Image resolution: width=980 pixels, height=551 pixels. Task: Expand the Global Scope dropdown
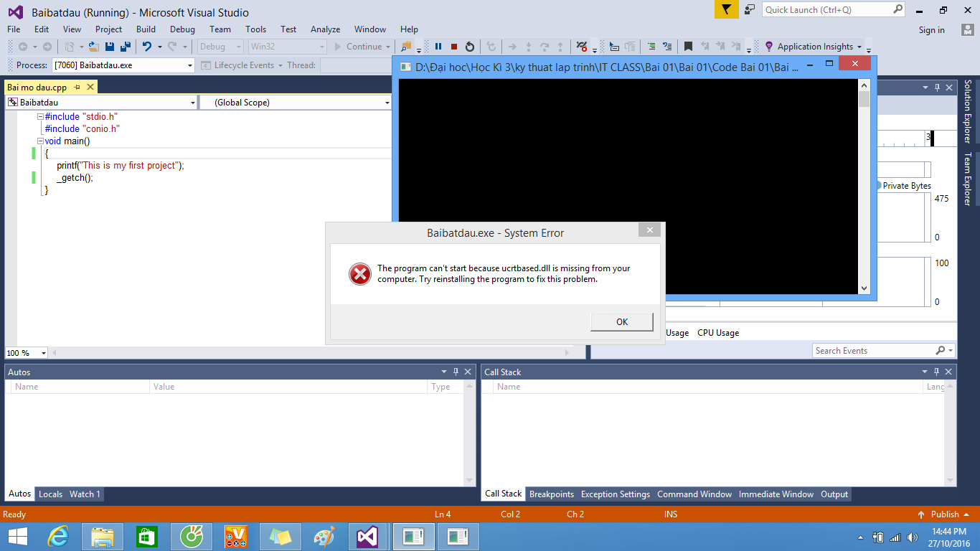(x=387, y=103)
